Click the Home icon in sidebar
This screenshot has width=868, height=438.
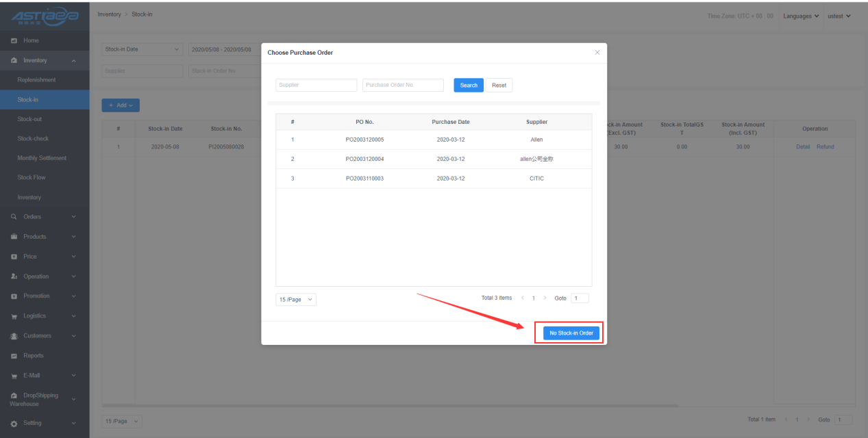pos(14,41)
